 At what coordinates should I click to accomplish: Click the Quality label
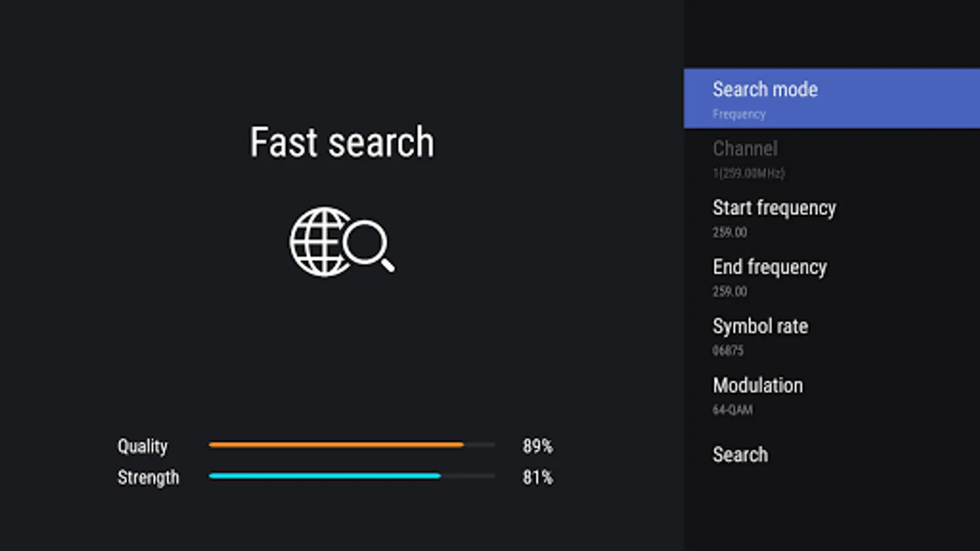pyautogui.click(x=142, y=446)
